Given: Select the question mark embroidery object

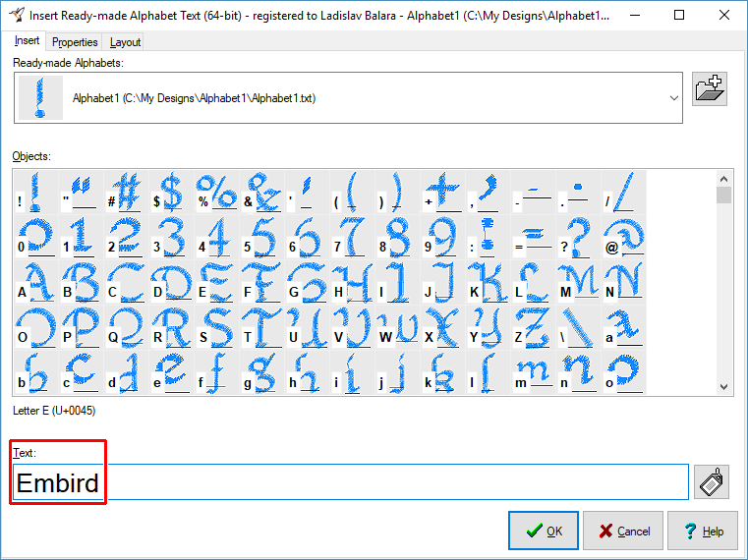Looking at the screenshot, I should (578, 237).
